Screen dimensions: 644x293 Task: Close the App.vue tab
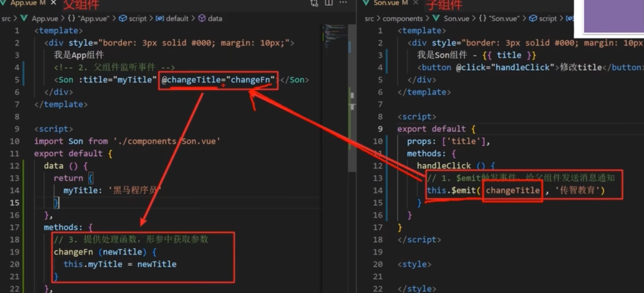[x=53, y=3]
